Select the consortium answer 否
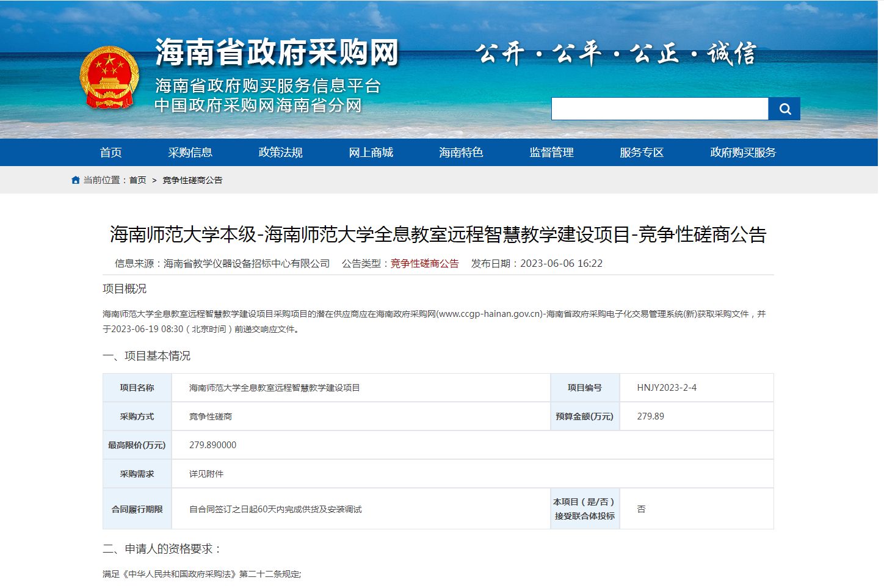The image size is (884, 588). [x=641, y=509]
